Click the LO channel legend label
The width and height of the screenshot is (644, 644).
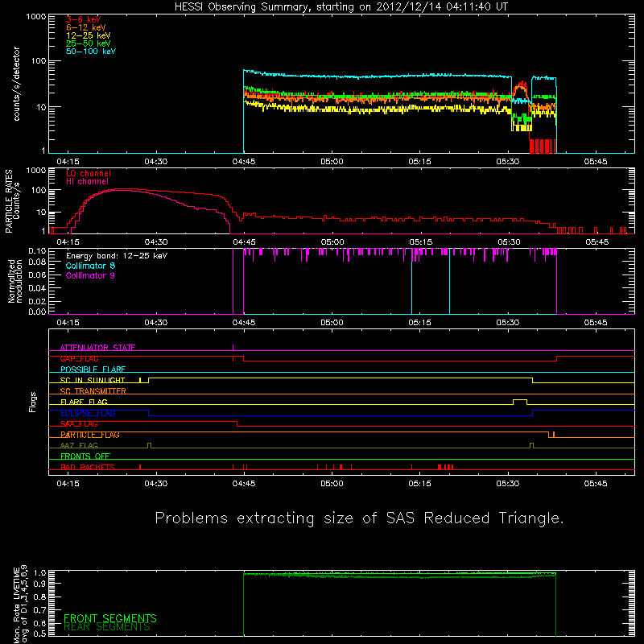click(89, 173)
